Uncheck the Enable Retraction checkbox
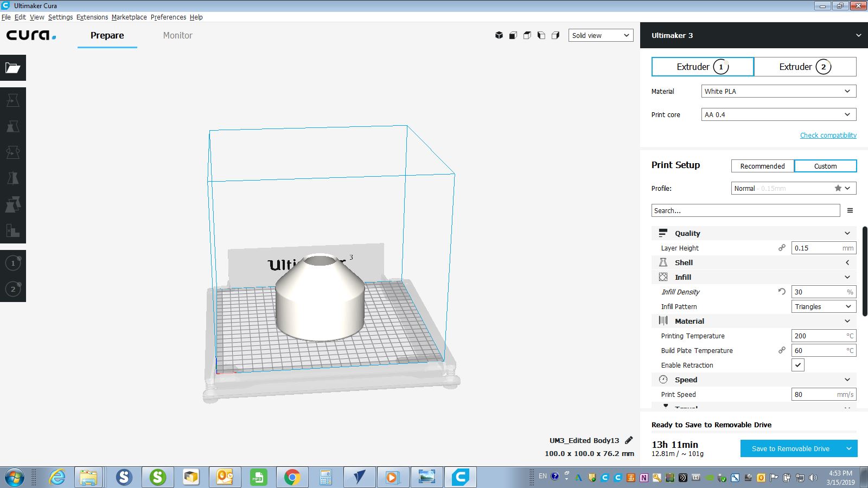The image size is (868, 488). click(x=798, y=365)
